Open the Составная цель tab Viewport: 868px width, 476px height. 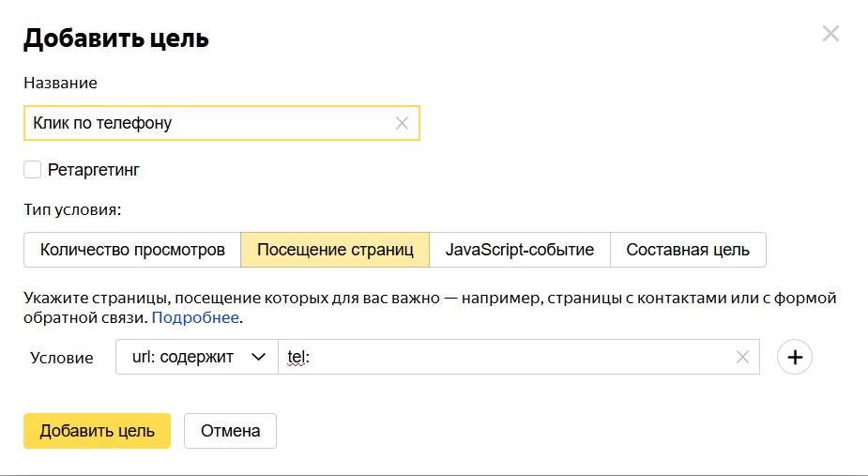688,250
